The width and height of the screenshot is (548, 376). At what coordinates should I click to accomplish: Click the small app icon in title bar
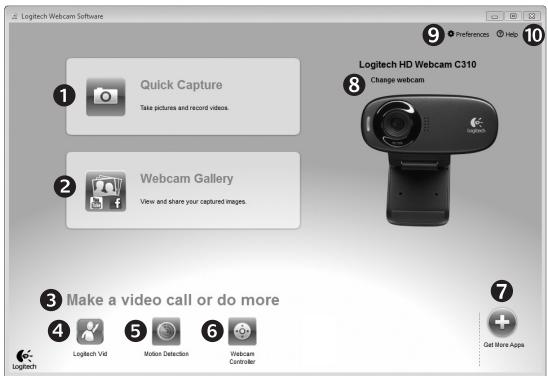coord(14,16)
